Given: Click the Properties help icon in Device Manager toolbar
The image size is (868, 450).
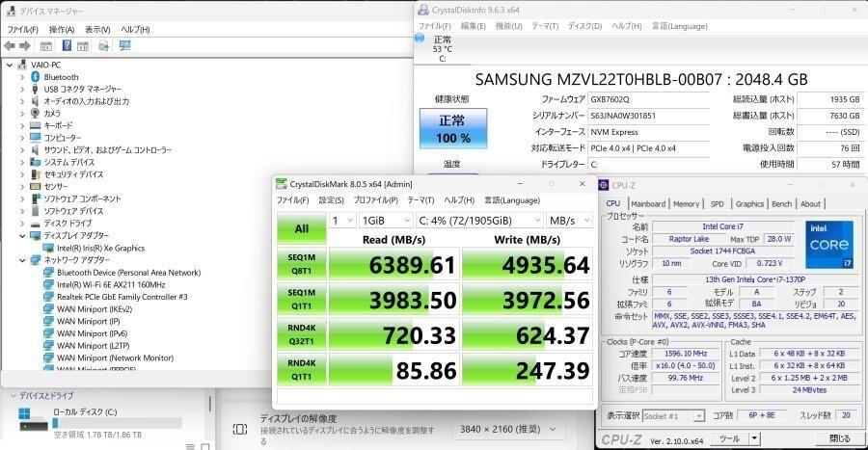Looking at the screenshot, I should pyautogui.click(x=67, y=46).
